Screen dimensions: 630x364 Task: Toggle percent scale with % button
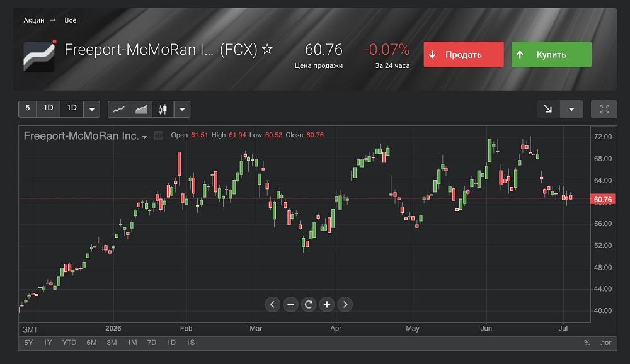[587, 343]
